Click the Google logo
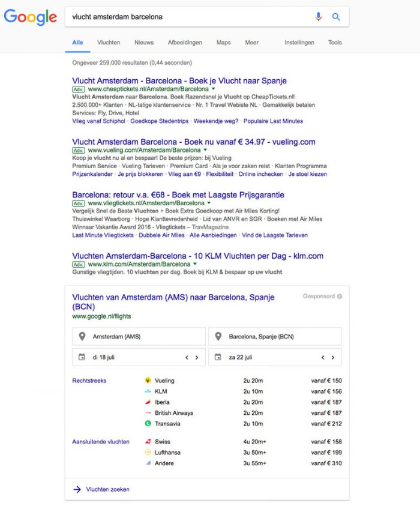The height and width of the screenshot is (512, 420). click(30, 17)
